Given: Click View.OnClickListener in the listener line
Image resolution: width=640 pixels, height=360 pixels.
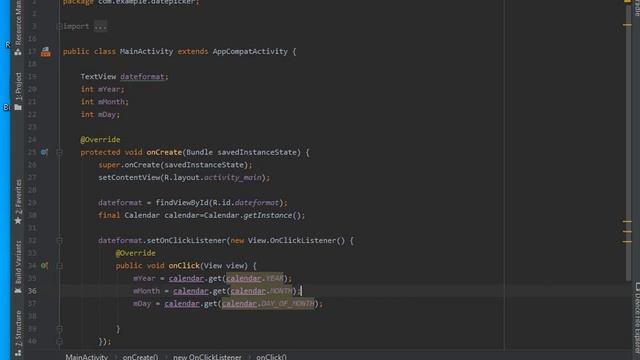Looking at the screenshot, I should coord(296,240).
